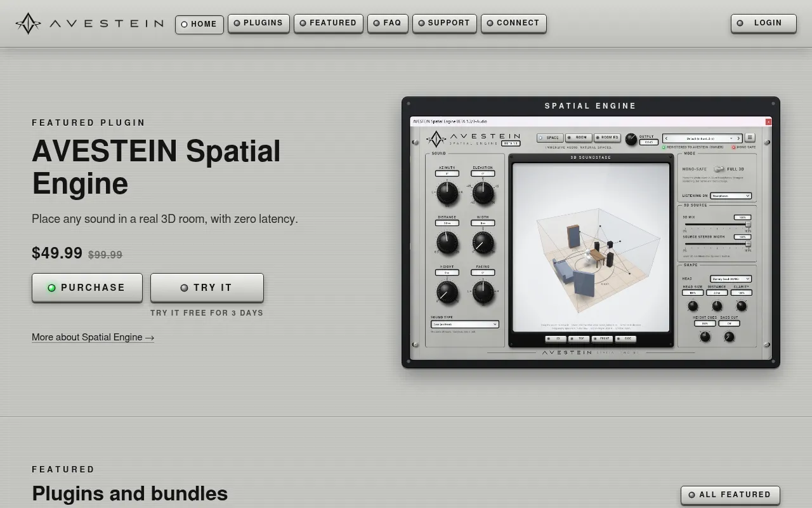Screen dimensions: 812x508
Task: Click the Height Cues knob in the Shape panel
Action: coord(705,337)
